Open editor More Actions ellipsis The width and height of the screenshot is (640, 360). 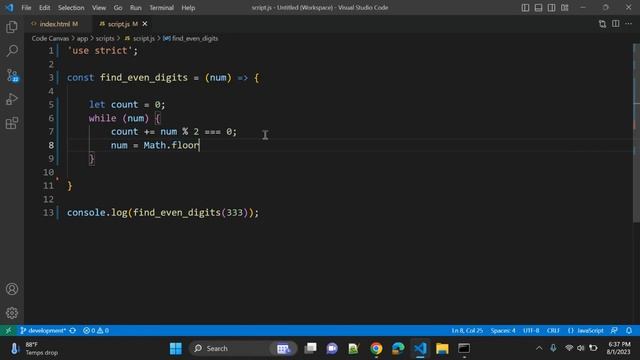(x=629, y=24)
